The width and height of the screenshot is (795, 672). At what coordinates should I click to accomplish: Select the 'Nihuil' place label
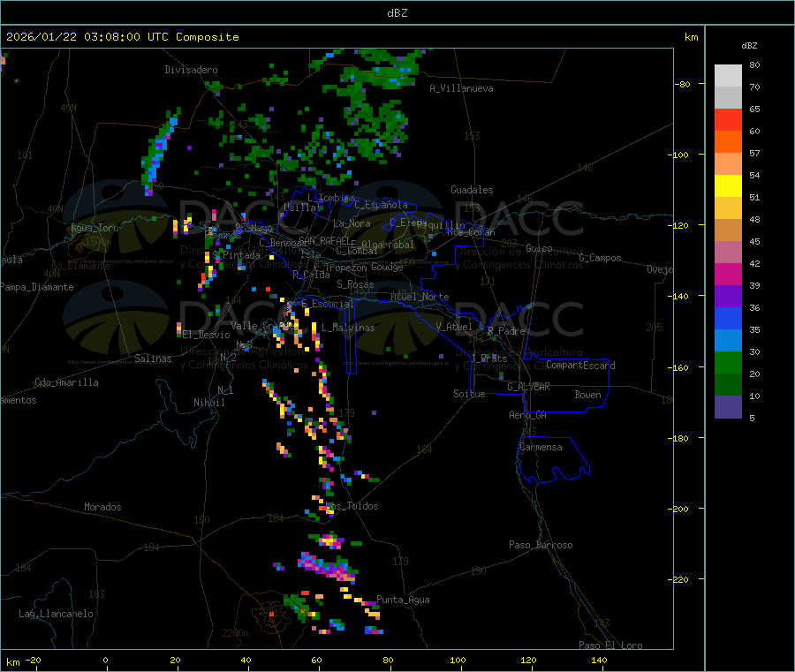coord(208,403)
